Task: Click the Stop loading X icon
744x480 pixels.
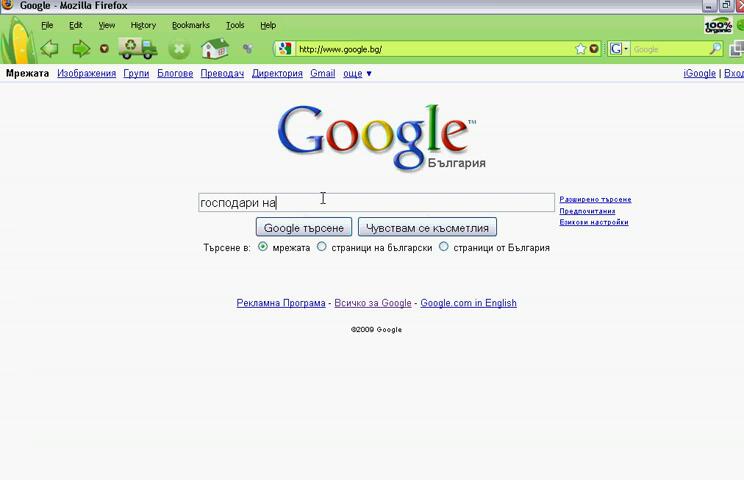Action: click(179, 48)
